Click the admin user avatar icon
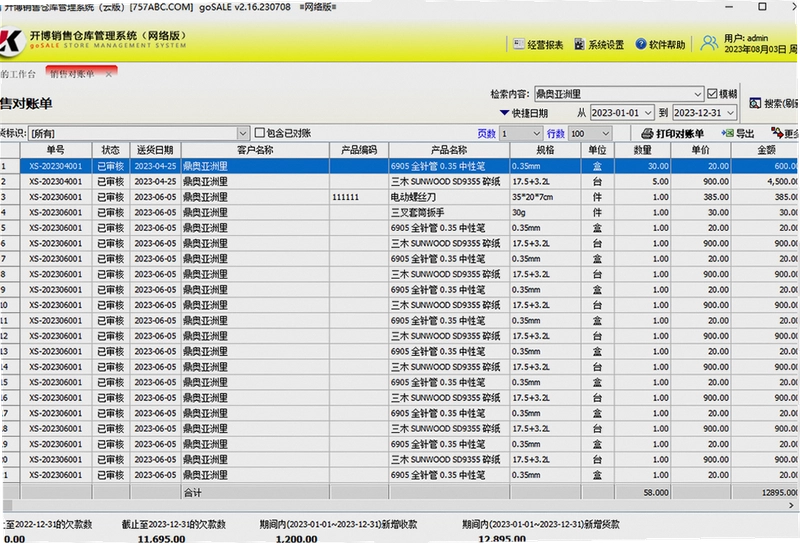The height and width of the screenshot is (543, 800). (x=709, y=43)
